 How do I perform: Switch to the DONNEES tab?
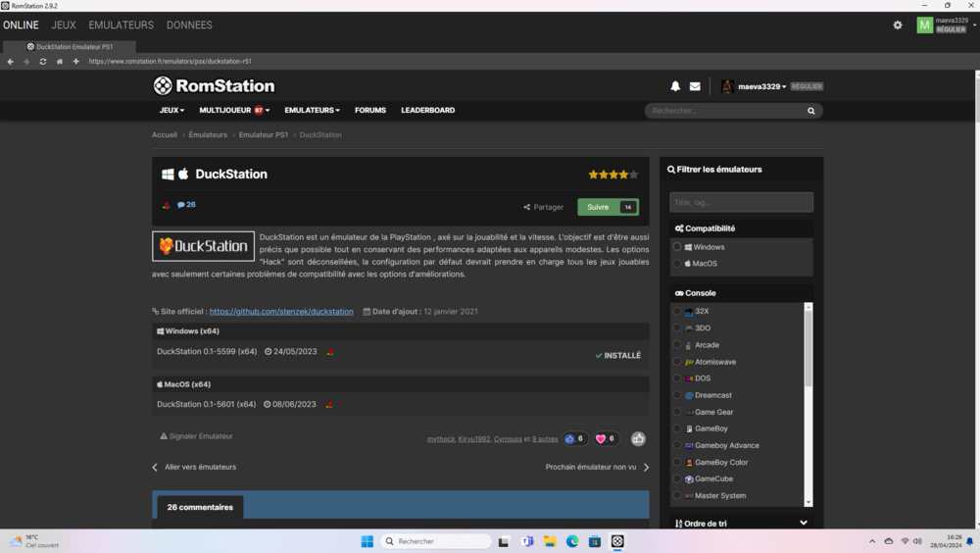click(x=189, y=25)
